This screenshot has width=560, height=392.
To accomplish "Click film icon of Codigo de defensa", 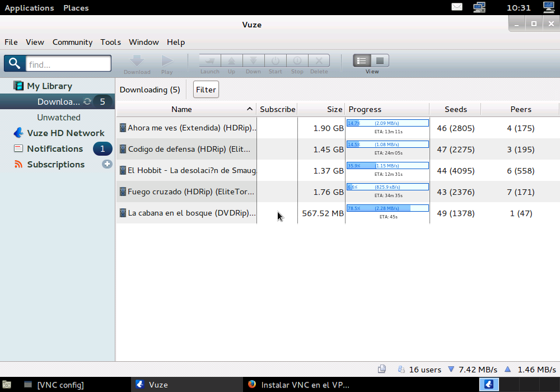I will pos(123,149).
